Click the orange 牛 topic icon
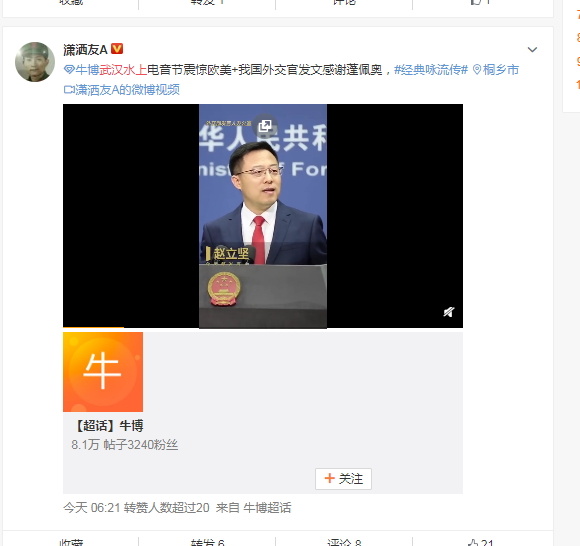580x546 pixels. point(103,372)
